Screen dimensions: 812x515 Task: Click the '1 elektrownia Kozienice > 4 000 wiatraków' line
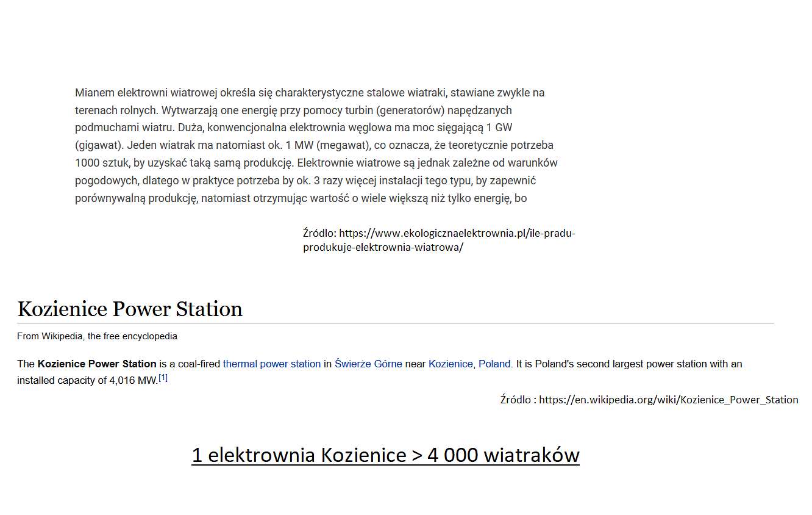[x=385, y=455]
